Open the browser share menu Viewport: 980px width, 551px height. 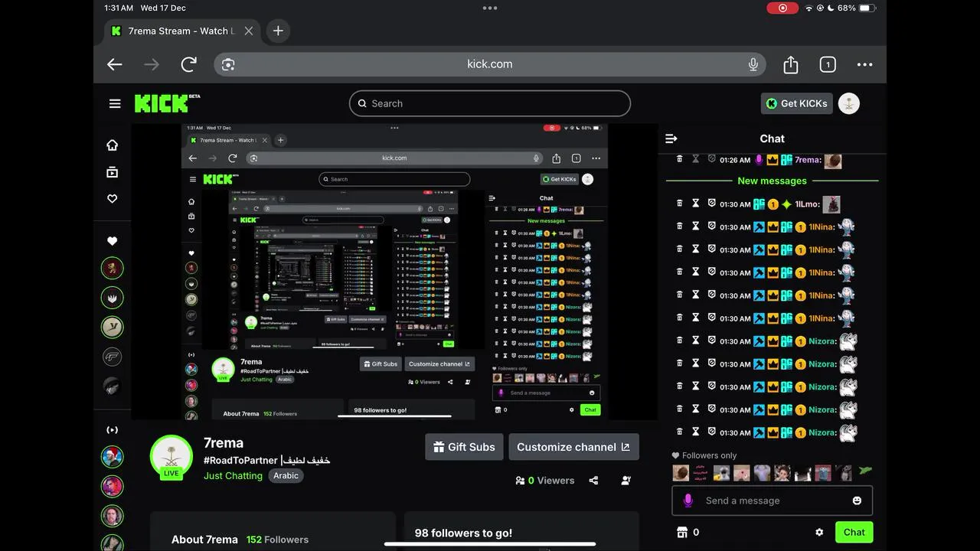tap(791, 64)
